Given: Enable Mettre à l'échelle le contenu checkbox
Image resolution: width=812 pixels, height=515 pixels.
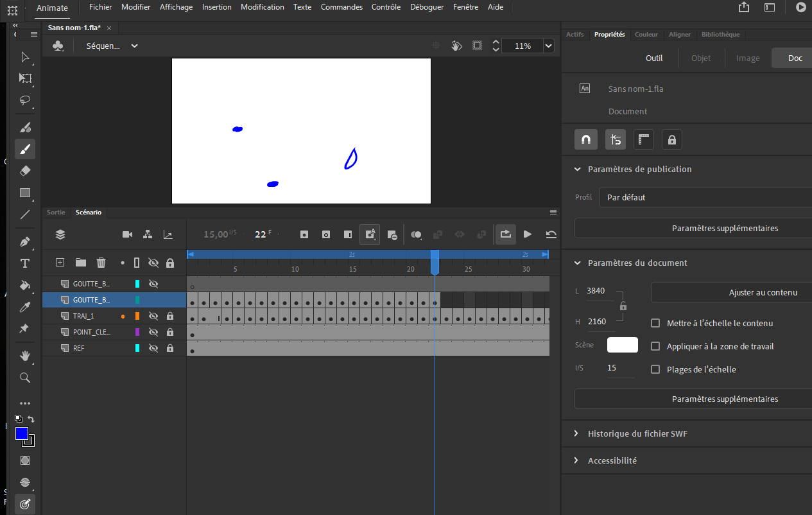Looking at the screenshot, I should coord(655,323).
